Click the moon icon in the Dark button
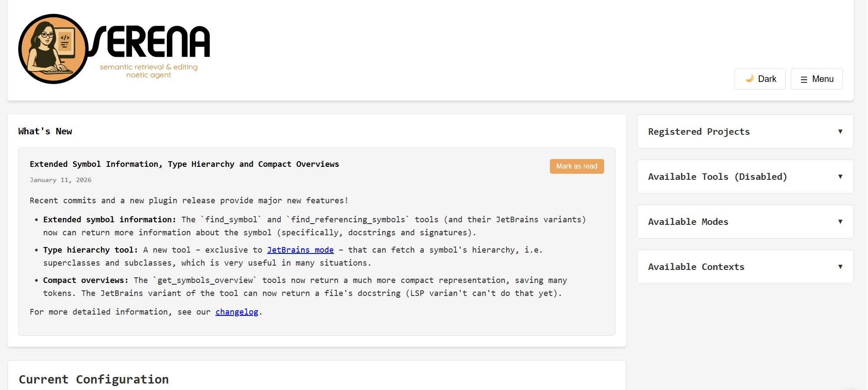Screen dimensions: 868x390 [749, 78]
